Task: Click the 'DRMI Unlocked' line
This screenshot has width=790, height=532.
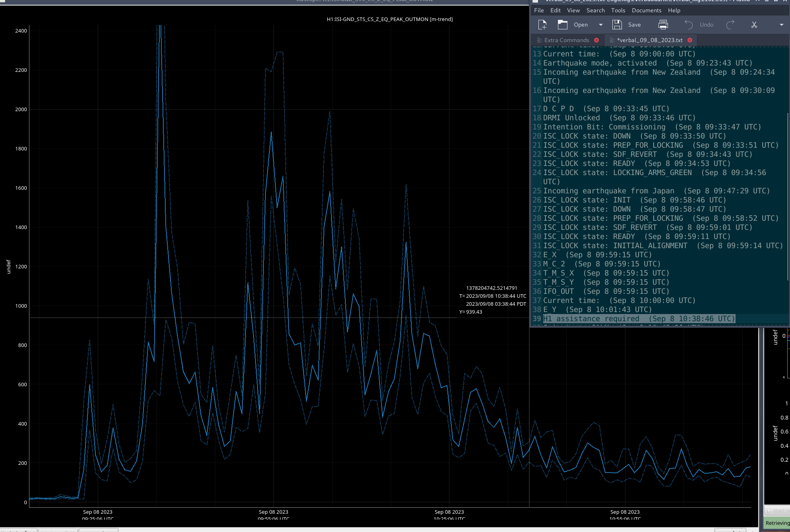Action: pos(619,118)
